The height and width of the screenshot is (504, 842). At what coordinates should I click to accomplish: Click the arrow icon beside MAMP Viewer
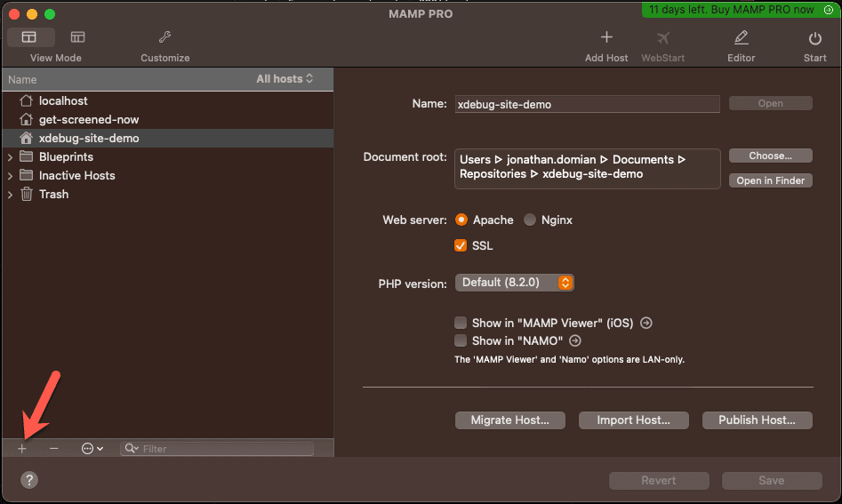pyautogui.click(x=646, y=323)
